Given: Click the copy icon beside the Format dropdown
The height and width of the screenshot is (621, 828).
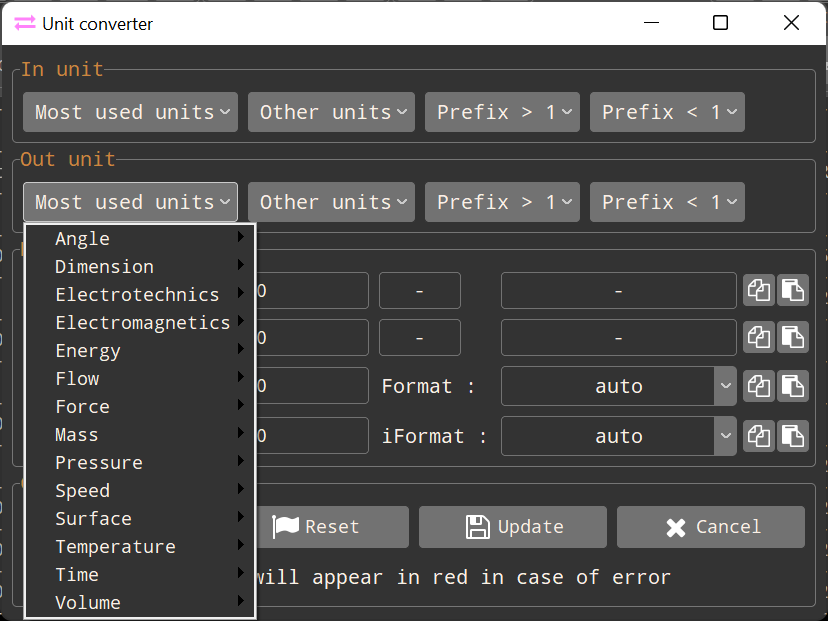Looking at the screenshot, I should (759, 386).
